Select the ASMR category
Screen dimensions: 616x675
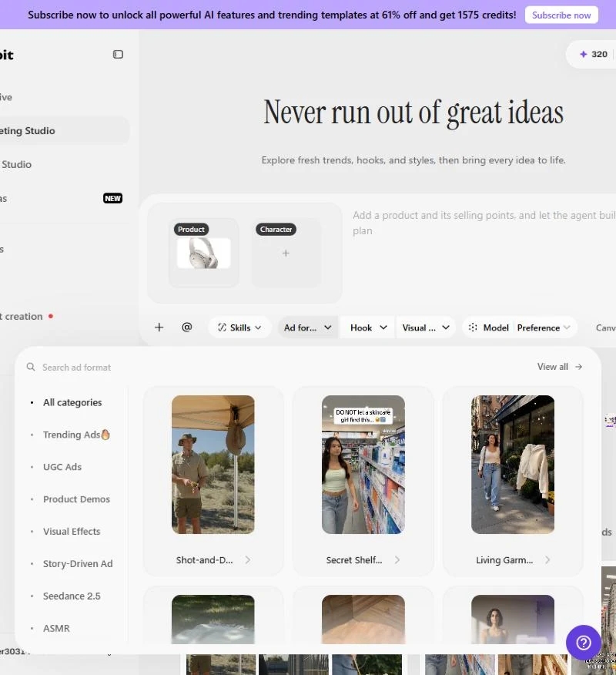pyautogui.click(x=56, y=629)
